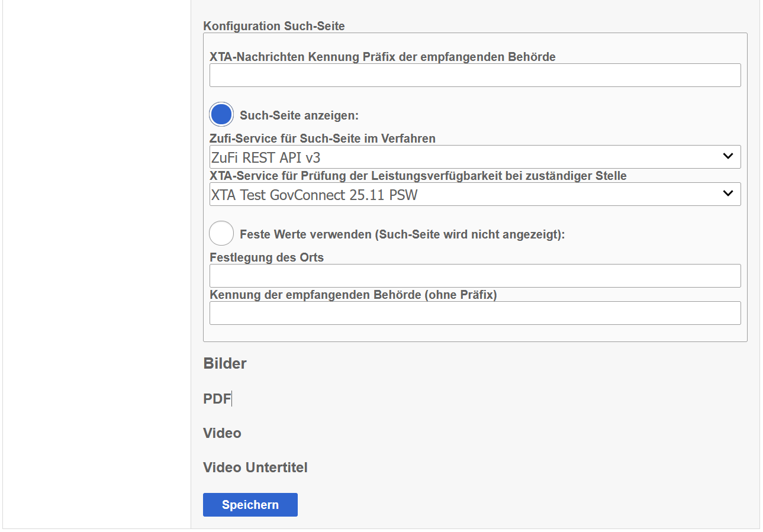The height and width of the screenshot is (532, 763).
Task: Expand the Bilder section heading
Action: pyautogui.click(x=225, y=363)
